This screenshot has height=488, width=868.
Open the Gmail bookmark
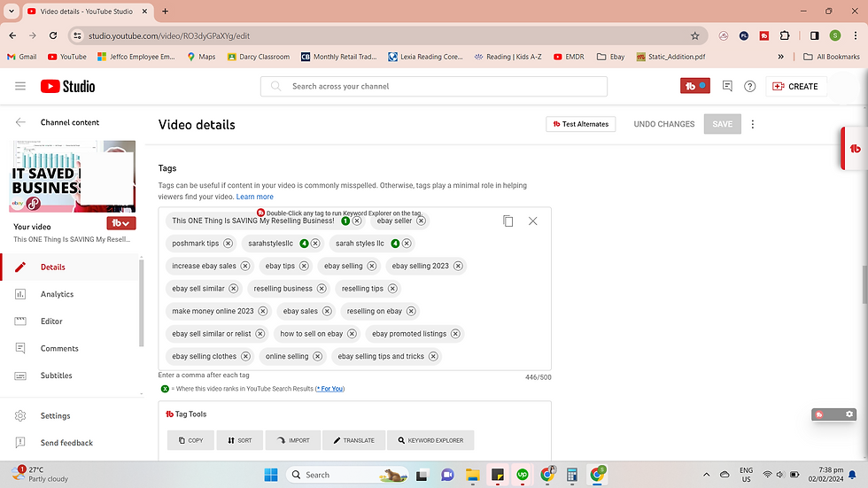point(21,57)
